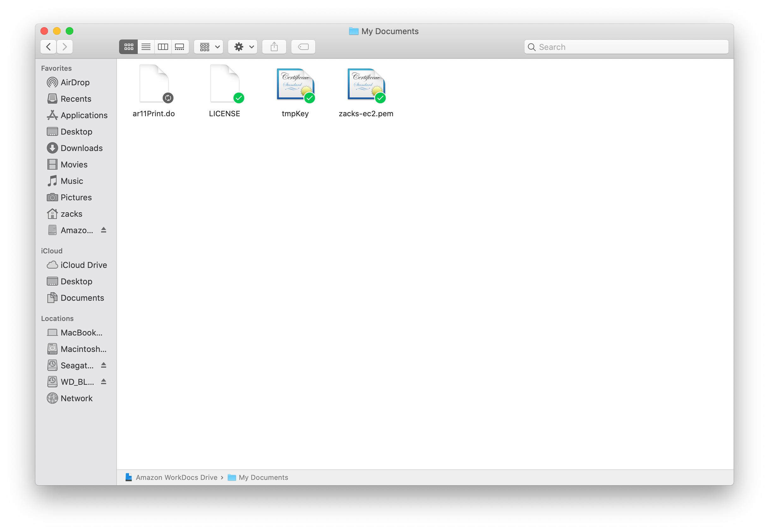Screen dimensions: 769x532
Task: Open Downloads folder from sidebar
Action: click(81, 148)
